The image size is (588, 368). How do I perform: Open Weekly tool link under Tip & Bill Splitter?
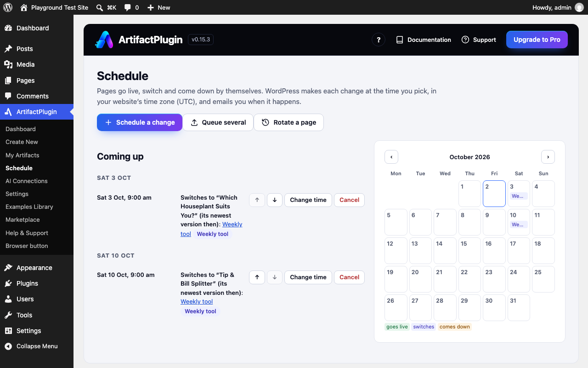tap(197, 301)
